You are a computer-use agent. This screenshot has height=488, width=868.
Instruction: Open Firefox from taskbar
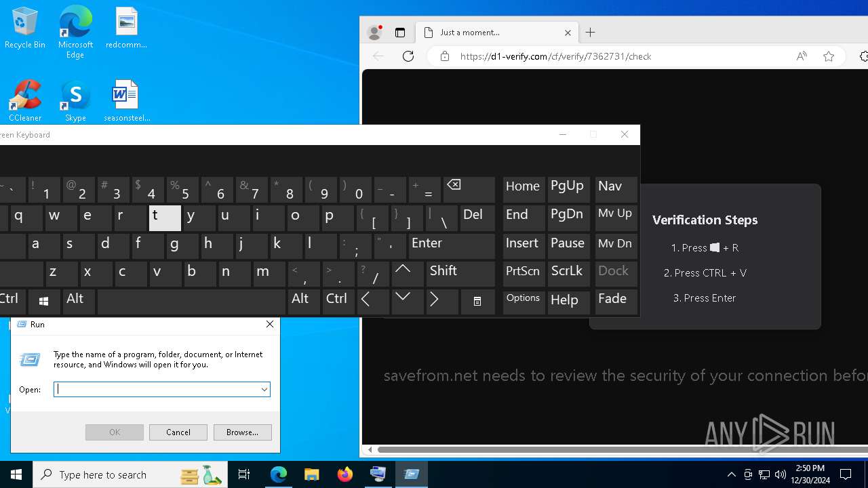point(345,474)
